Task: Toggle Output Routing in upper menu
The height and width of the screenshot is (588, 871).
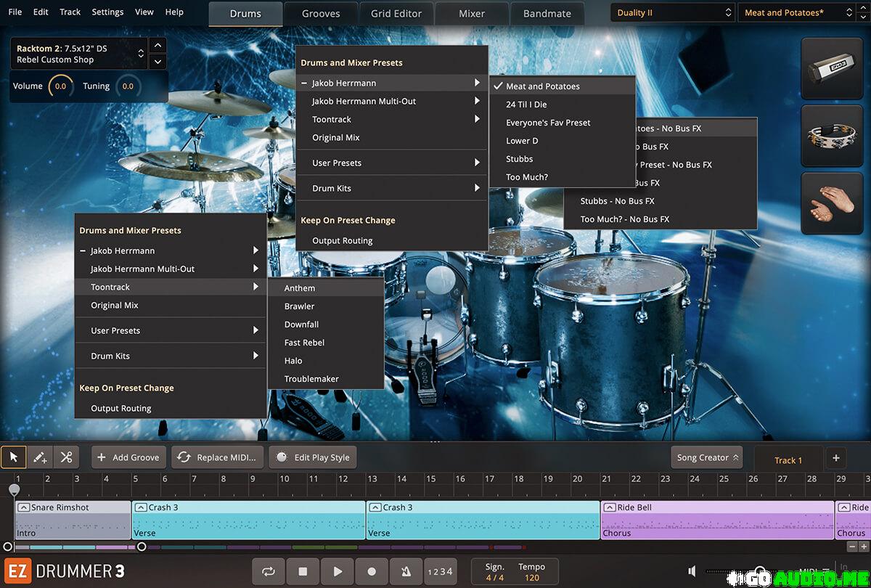Action: click(x=392, y=240)
